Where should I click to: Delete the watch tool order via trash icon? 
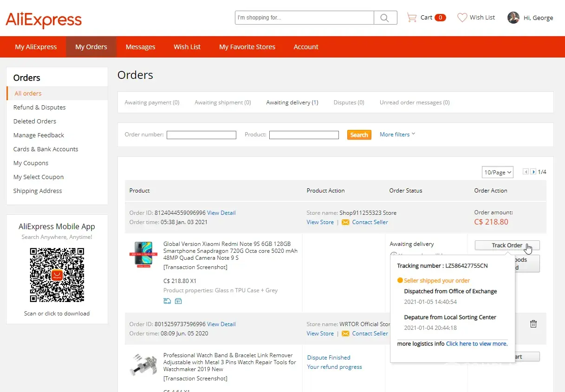(x=533, y=324)
